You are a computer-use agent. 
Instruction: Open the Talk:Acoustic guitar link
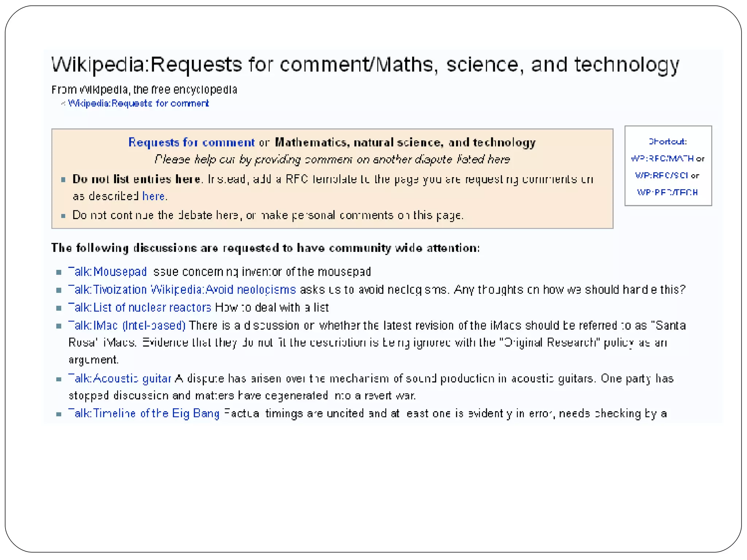coord(120,378)
